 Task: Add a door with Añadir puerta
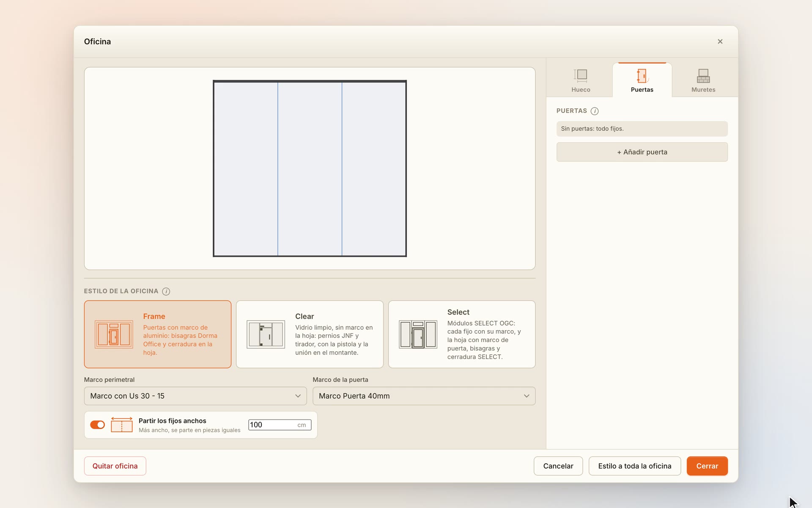point(642,152)
